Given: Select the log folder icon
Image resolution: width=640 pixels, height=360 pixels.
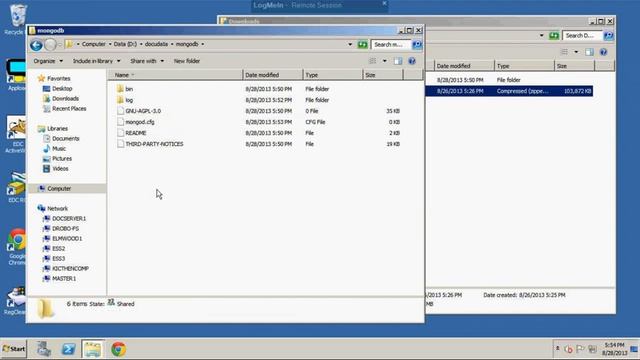Looking at the screenshot, I should [120, 100].
